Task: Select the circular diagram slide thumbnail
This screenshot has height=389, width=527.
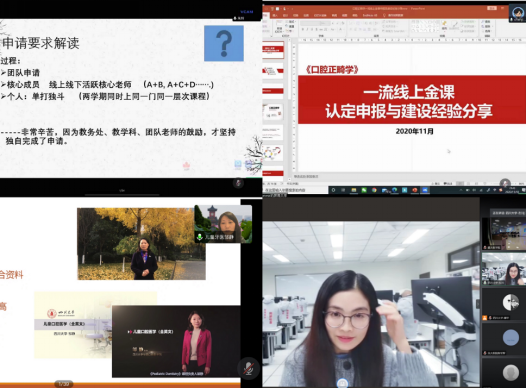Action: [x=273, y=153]
